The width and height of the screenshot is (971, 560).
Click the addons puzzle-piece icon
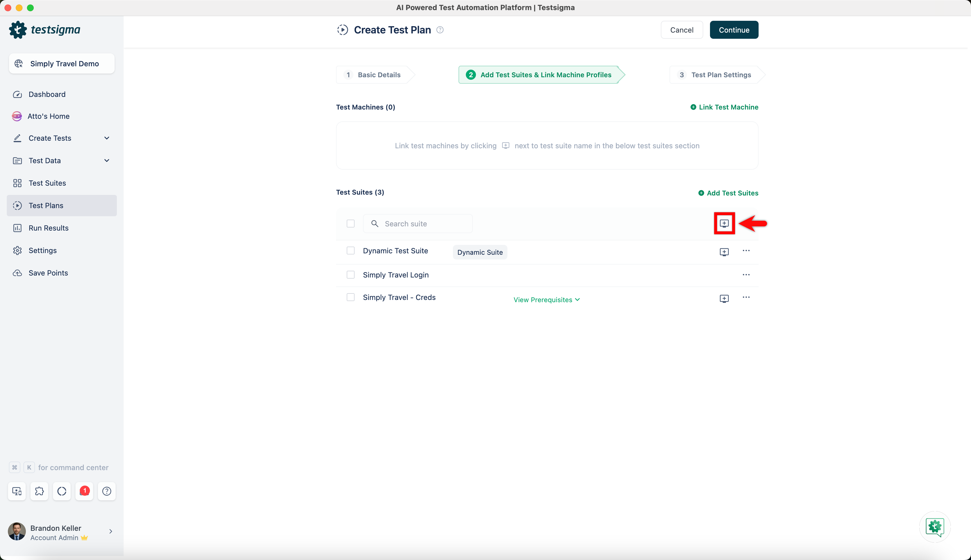pos(39,491)
